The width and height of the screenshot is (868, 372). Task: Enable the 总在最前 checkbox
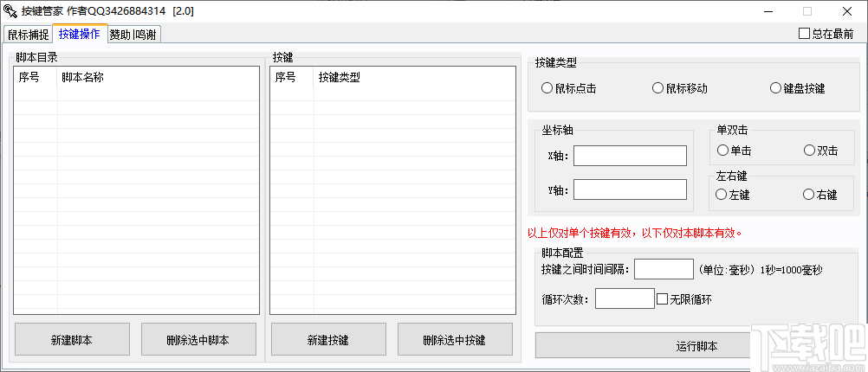pyautogui.click(x=826, y=34)
